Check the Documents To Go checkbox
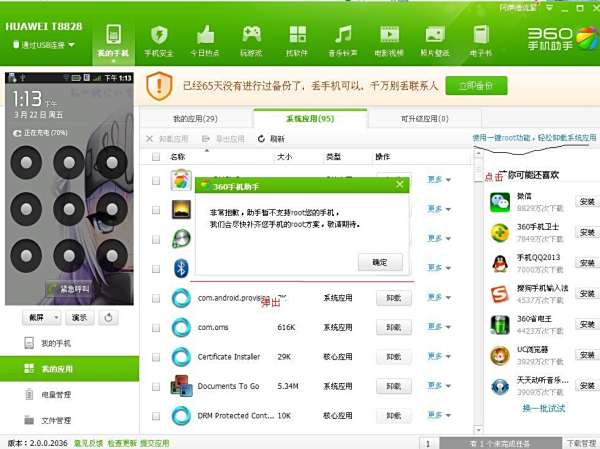This screenshot has height=449, width=600. pyautogui.click(x=156, y=387)
